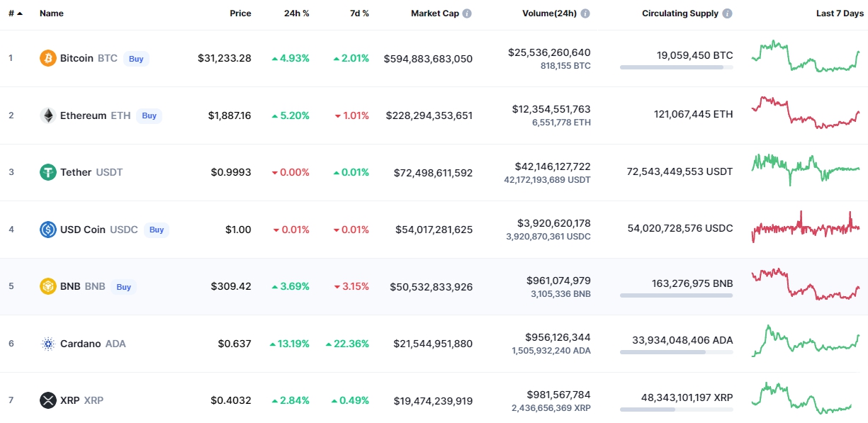868x423 pixels.
Task: Click the Buy button next to Ethereum
Action: 149,115
